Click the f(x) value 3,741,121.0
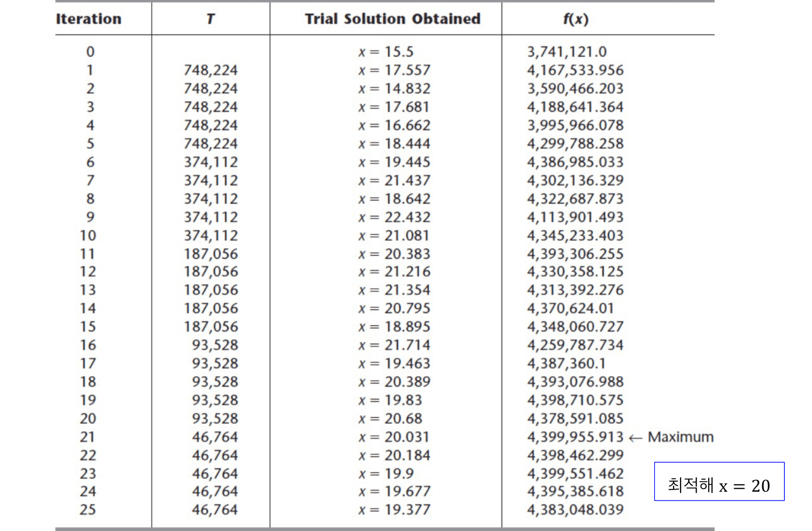This screenshot has height=531, width=812. [x=567, y=52]
